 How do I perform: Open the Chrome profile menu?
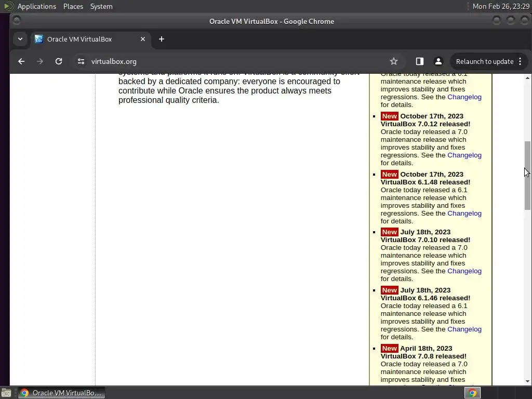pos(438,61)
